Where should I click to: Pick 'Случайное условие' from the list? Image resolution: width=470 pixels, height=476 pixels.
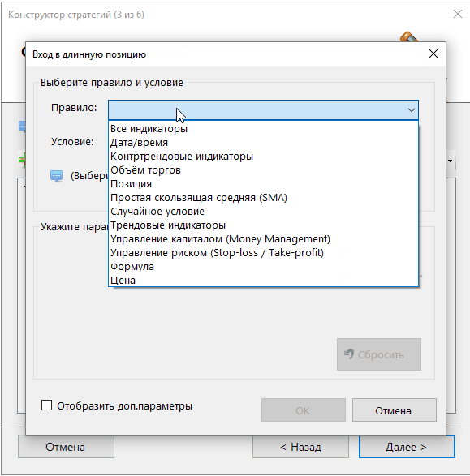[x=263, y=212]
